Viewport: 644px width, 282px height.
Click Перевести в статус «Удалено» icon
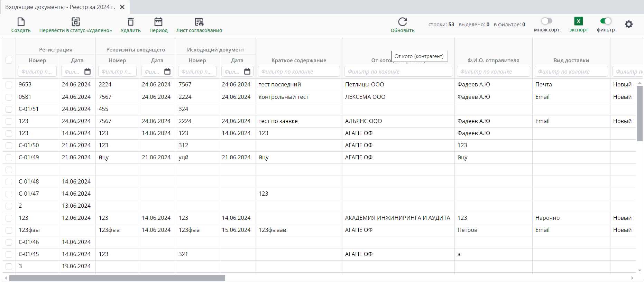click(76, 22)
